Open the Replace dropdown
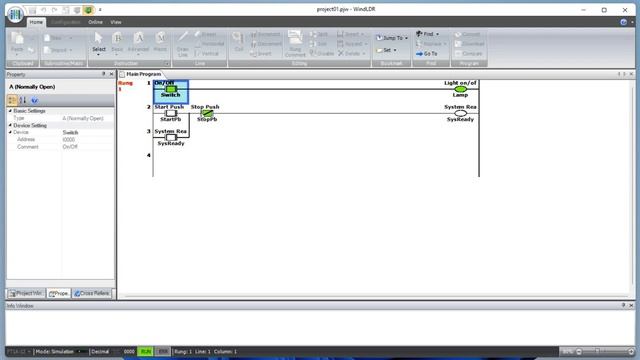 point(431,44)
